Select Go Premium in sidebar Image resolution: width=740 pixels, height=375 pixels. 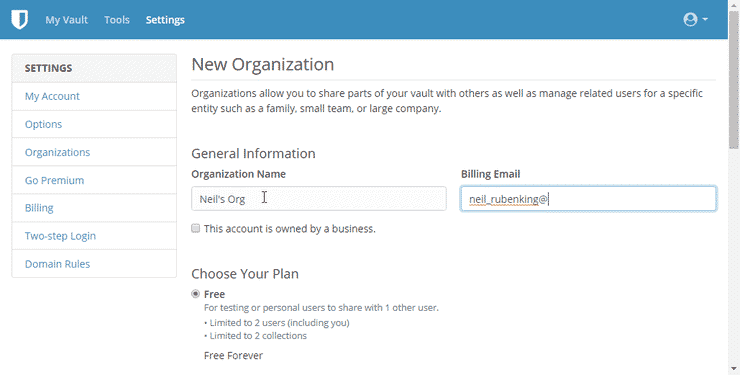point(94,180)
